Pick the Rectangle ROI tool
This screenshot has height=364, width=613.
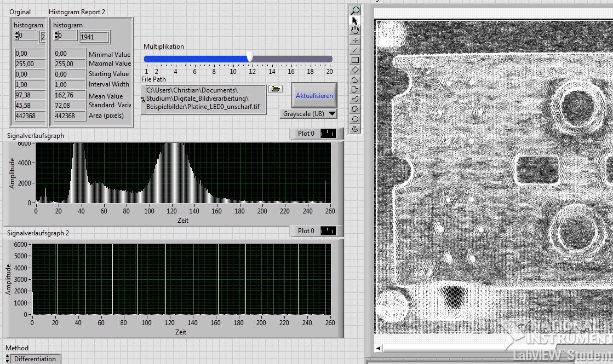point(355,60)
